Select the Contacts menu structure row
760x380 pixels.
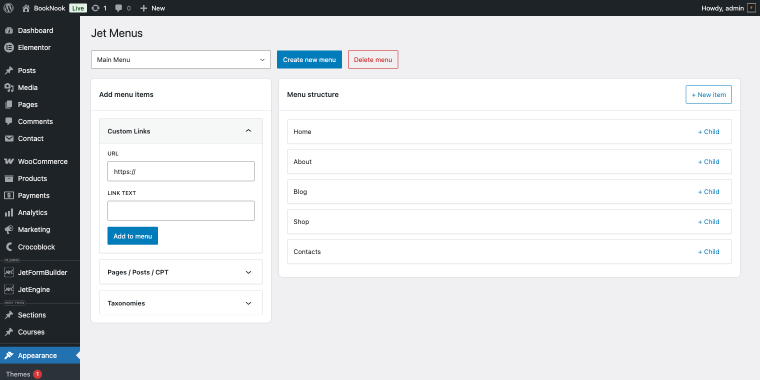click(x=509, y=252)
